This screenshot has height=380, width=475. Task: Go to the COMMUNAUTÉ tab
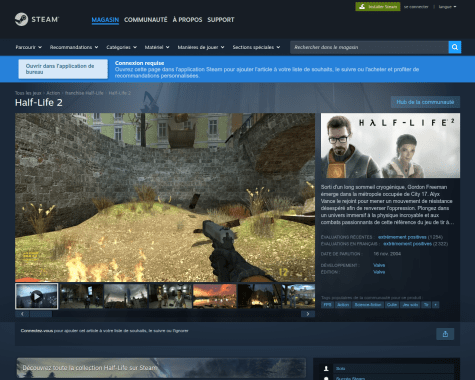[146, 20]
